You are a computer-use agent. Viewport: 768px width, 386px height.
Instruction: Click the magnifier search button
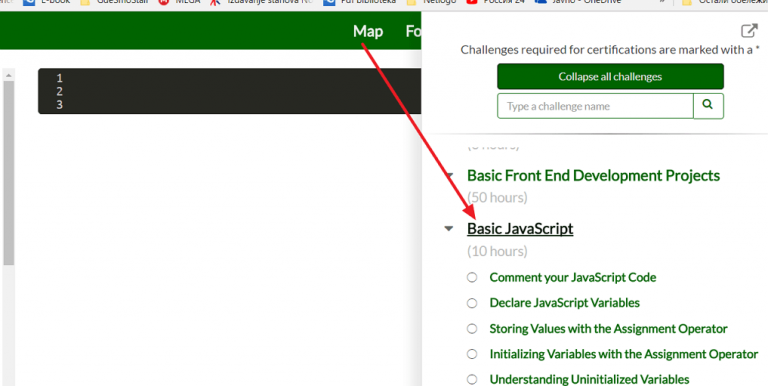pyautogui.click(x=708, y=106)
